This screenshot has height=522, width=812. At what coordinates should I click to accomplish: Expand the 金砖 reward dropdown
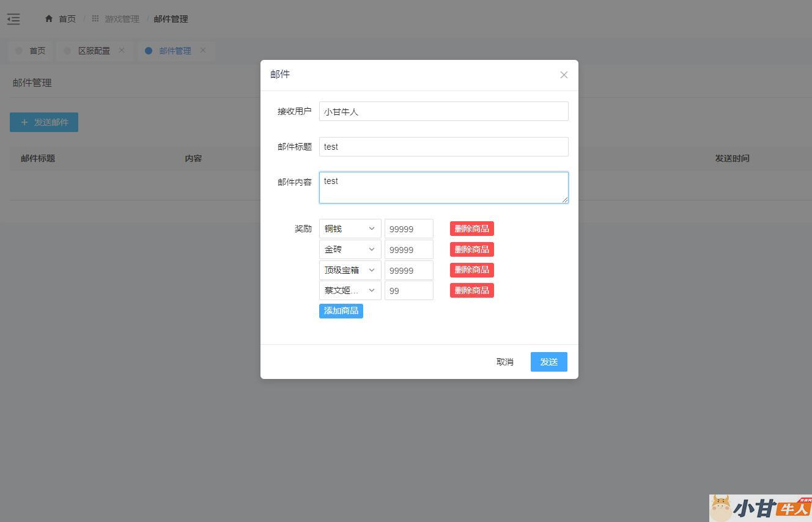coord(350,249)
